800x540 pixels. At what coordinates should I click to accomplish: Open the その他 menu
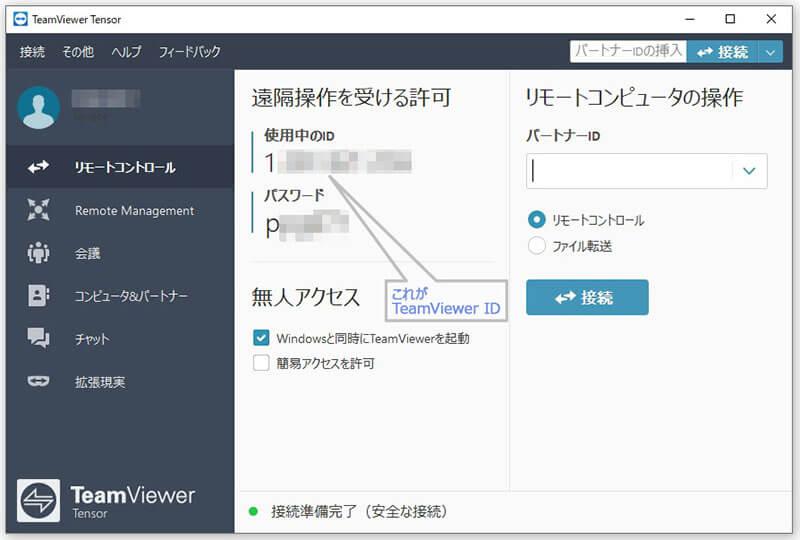point(78,52)
